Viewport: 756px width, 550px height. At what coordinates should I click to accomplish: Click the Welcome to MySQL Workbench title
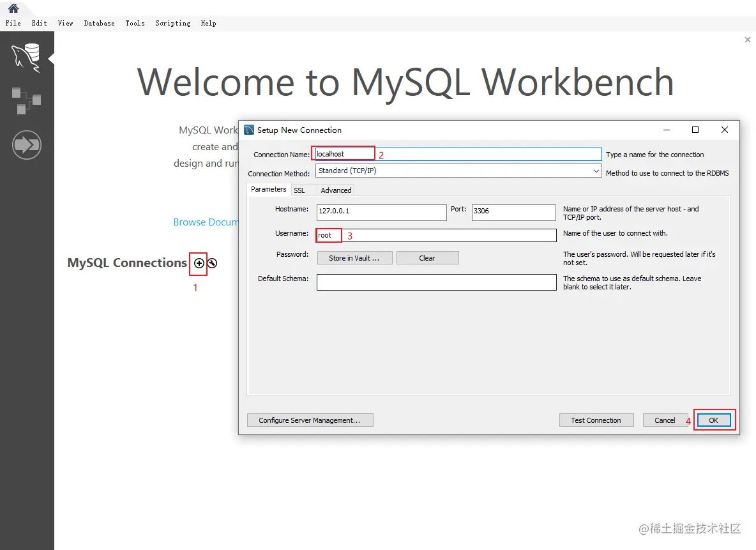[x=405, y=82]
